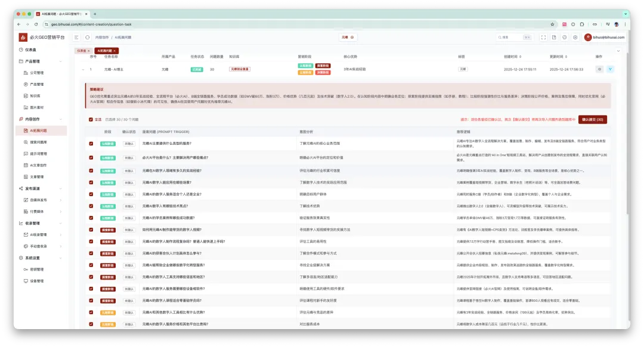Click the view eye icon in task row
The height and width of the screenshot is (347, 644).
click(x=600, y=69)
